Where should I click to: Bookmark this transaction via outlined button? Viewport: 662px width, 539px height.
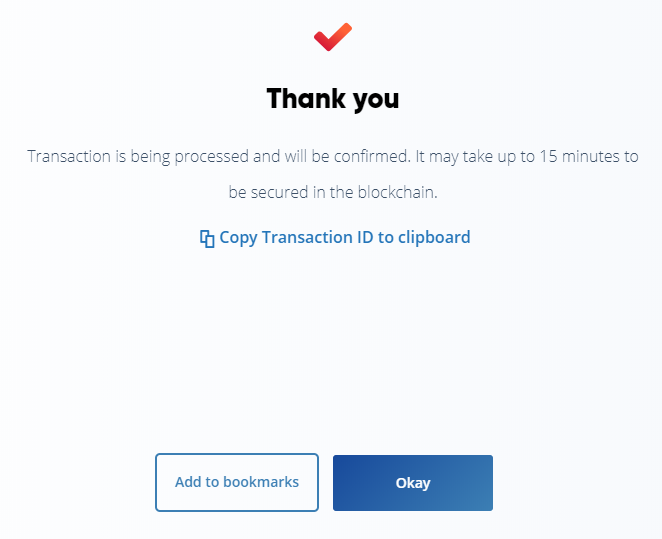237,482
